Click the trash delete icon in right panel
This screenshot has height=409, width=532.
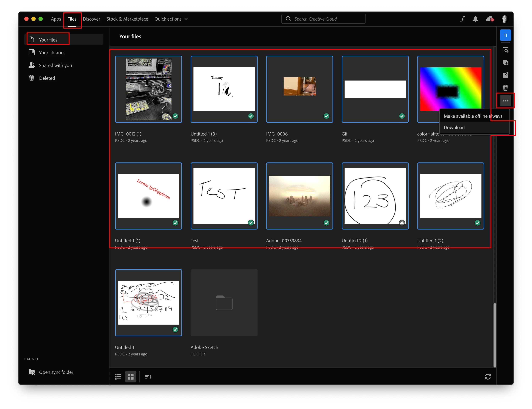(505, 88)
